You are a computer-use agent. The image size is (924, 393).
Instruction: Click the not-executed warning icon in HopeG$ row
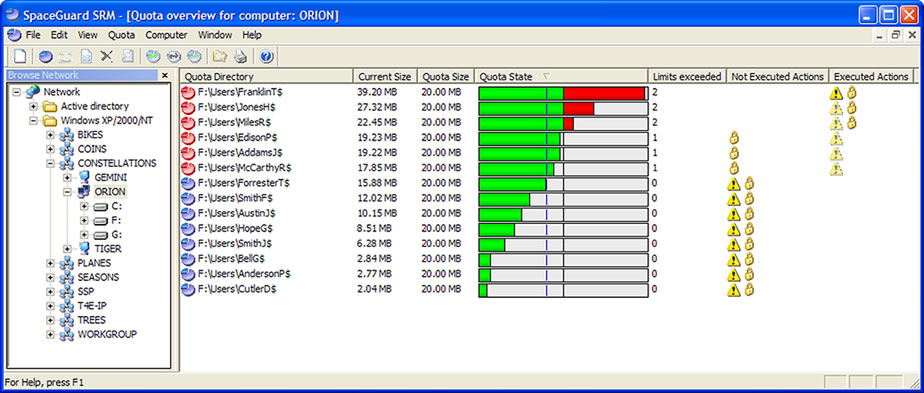[733, 229]
